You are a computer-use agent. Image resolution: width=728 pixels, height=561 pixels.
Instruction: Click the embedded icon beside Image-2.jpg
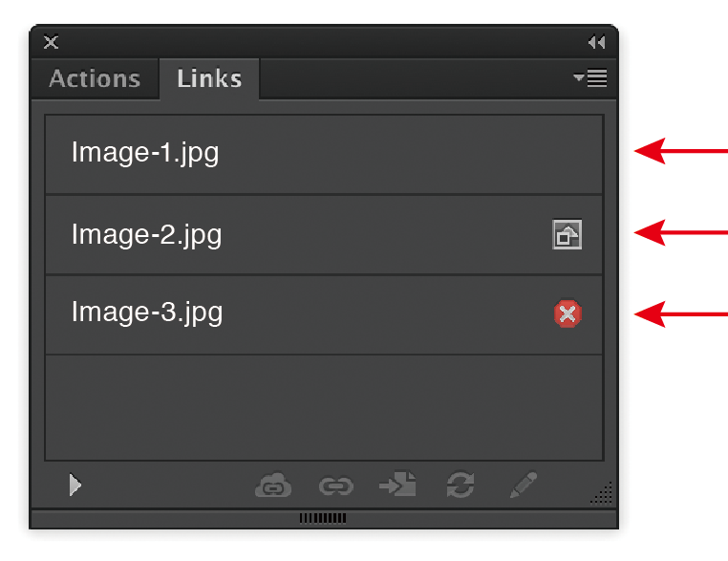coord(567,235)
